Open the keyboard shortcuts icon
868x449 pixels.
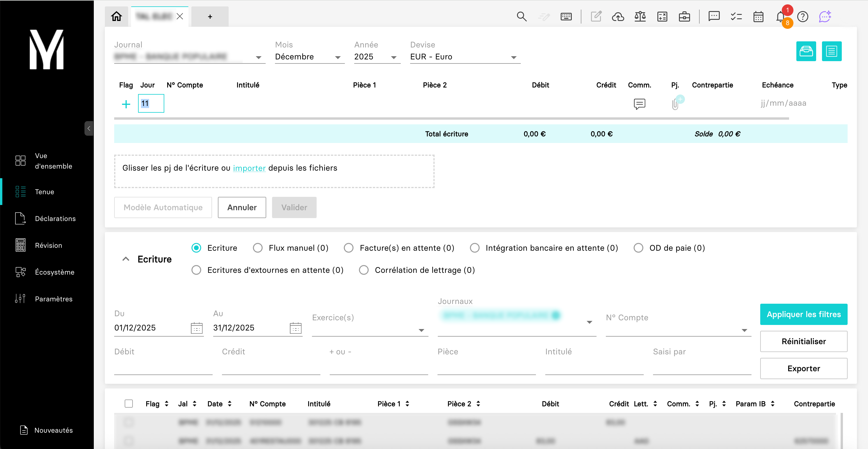click(566, 17)
